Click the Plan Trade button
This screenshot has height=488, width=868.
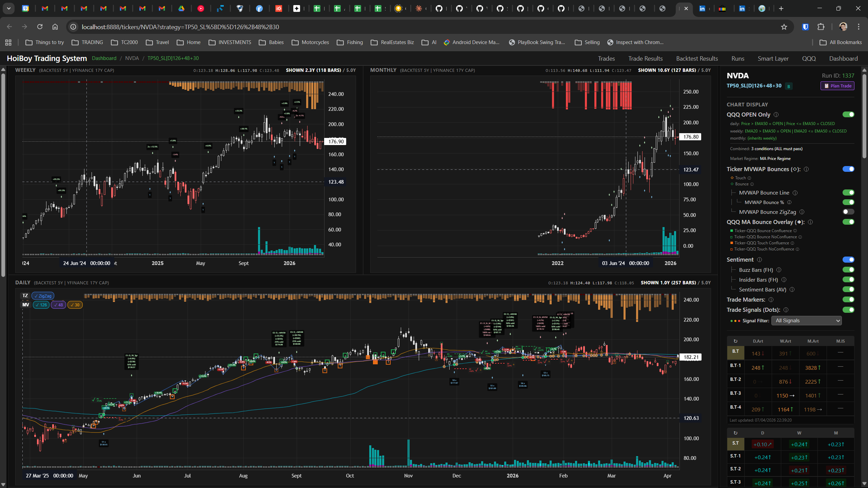[x=837, y=86]
